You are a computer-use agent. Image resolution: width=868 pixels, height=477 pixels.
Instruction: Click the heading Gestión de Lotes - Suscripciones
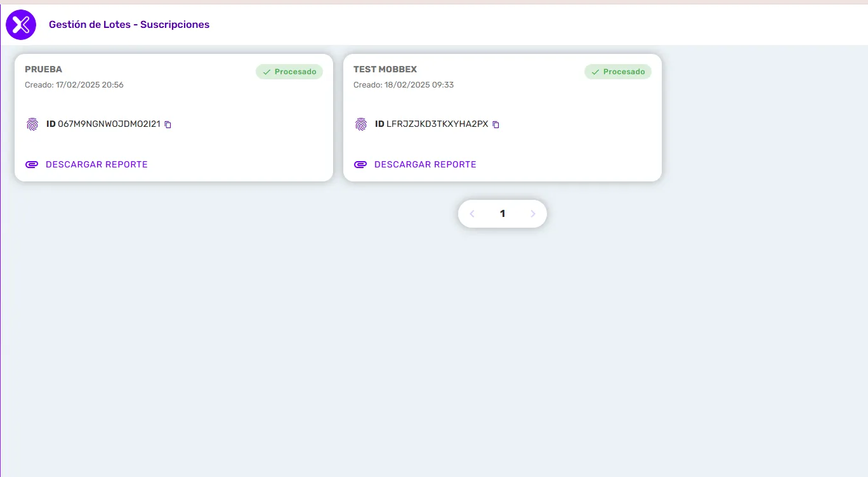pos(129,25)
